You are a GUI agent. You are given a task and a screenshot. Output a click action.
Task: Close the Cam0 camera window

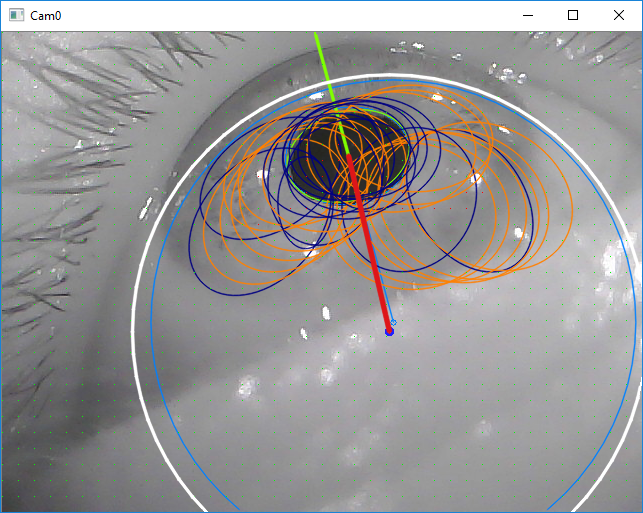[619, 16]
